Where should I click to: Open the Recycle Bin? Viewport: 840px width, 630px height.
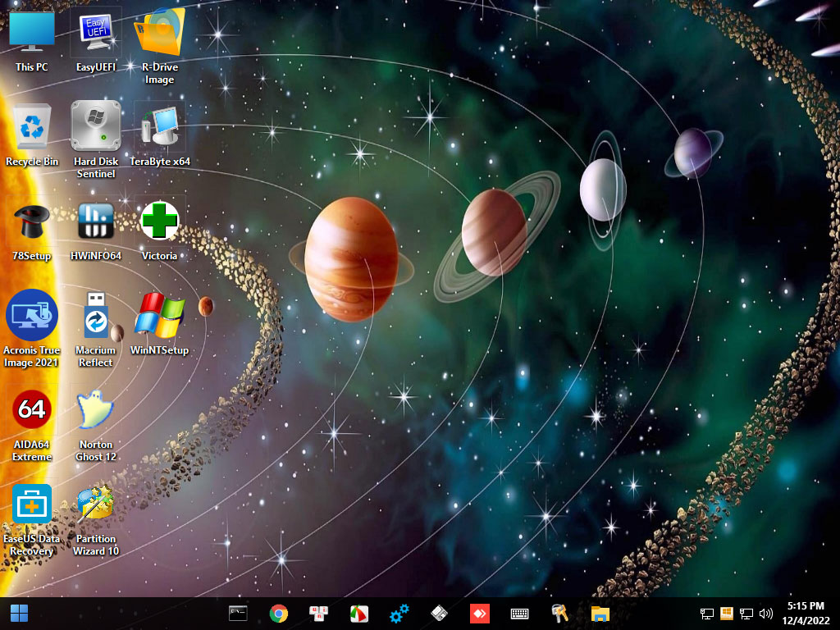(32, 135)
